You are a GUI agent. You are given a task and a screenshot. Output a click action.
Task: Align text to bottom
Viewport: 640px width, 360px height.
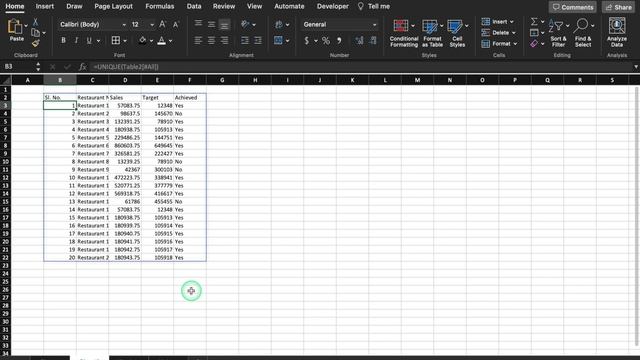[x=224, y=24]
